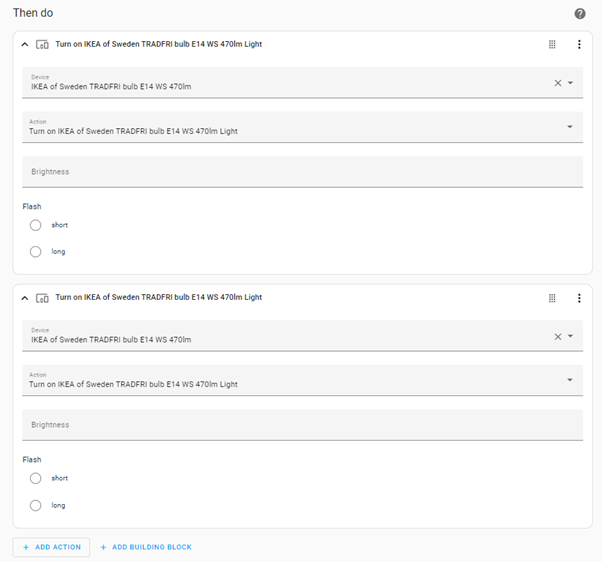
Task: Open three-dot menu of first action
Action: [x=579, y=45]
